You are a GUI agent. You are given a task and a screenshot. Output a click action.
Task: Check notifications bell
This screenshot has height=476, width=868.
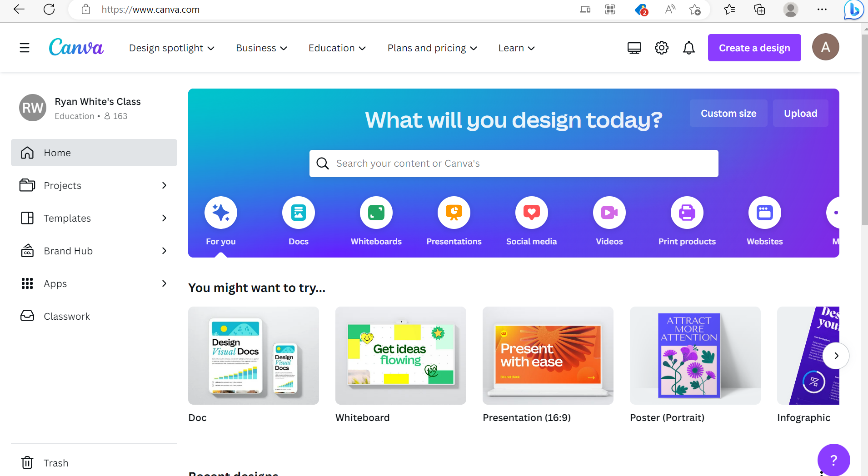tap(688, 47)
